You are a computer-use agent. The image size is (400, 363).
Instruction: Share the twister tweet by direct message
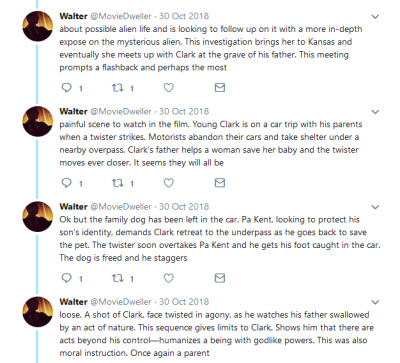point(220,183)
